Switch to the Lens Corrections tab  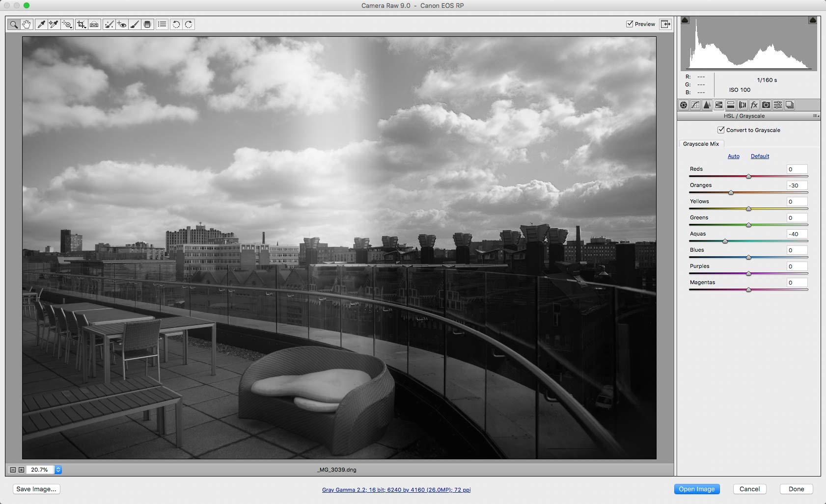tap(743, 105)
